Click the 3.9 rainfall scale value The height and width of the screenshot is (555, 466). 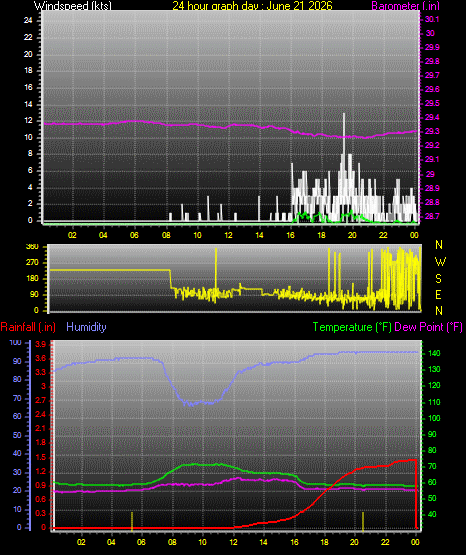click(x=41, y=344)
